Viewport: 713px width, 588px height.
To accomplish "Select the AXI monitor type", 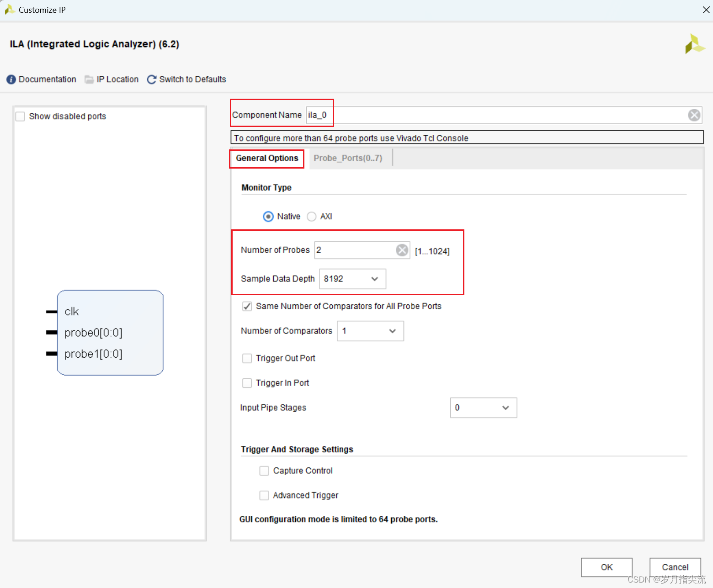I will coord(311,217).
